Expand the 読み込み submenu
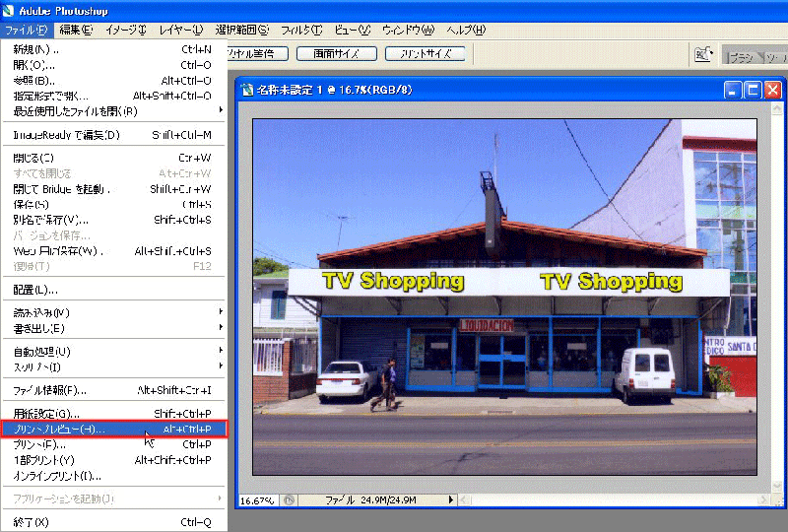 (x=221, y=312)
